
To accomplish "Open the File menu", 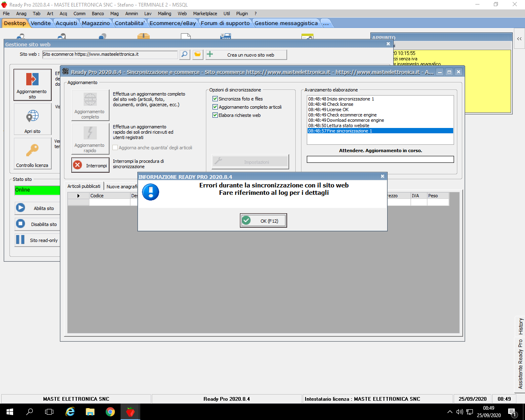I will click(6, 14).
